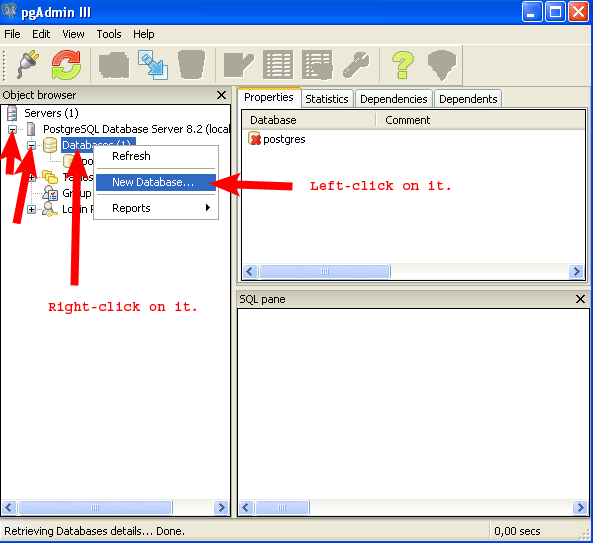This screenshot has height=543, width=593.
Task: Click the yellow Help question mark icon
Action: pos(403,65)
